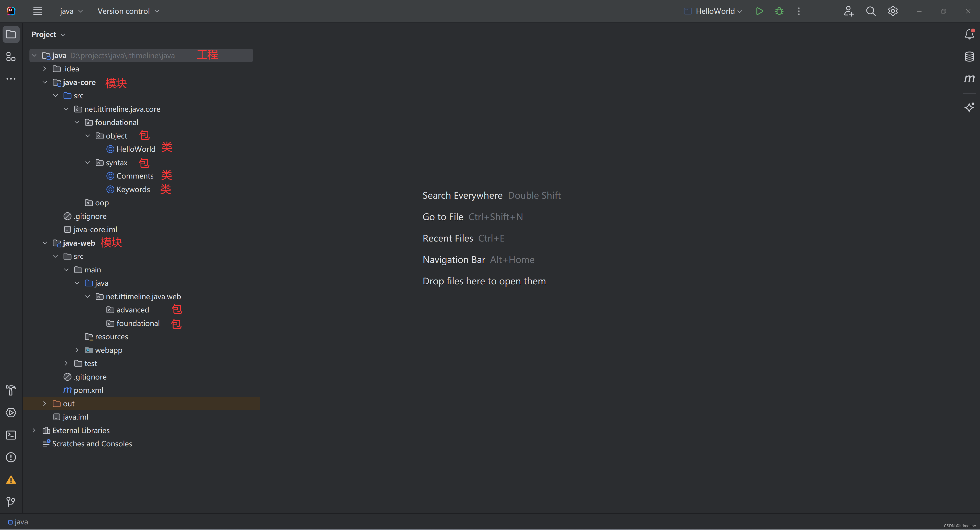
Task: Select the java.iml file
Action: pos(71,417)
